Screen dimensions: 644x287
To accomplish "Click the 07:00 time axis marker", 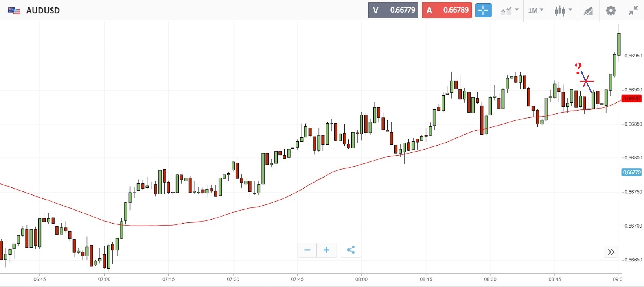I will click(104, 280).
